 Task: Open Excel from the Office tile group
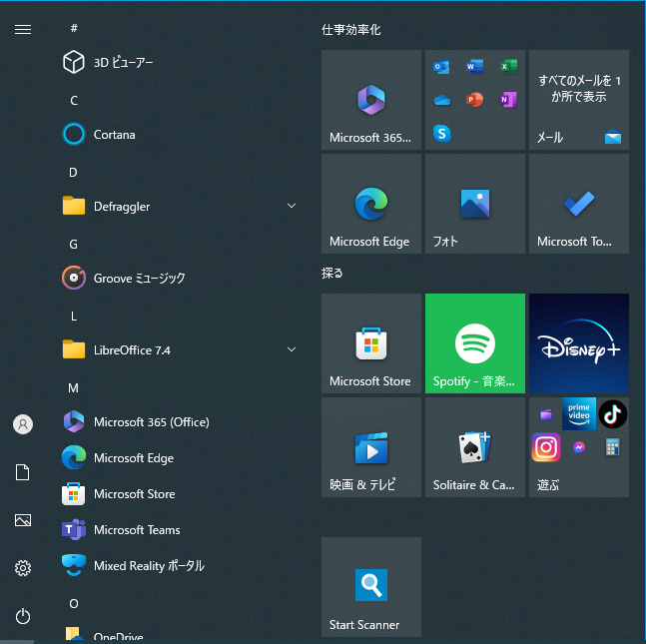tap(508, 67)
